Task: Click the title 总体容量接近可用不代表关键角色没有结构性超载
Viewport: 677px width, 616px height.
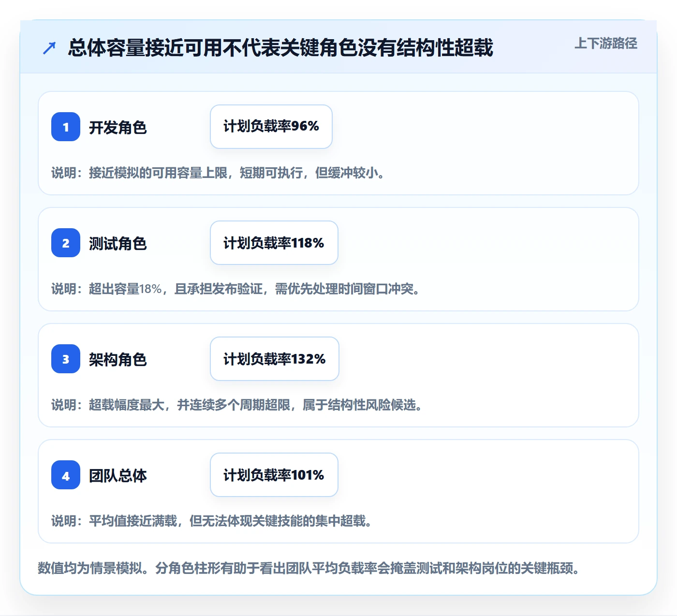Action: coord(280,48)
